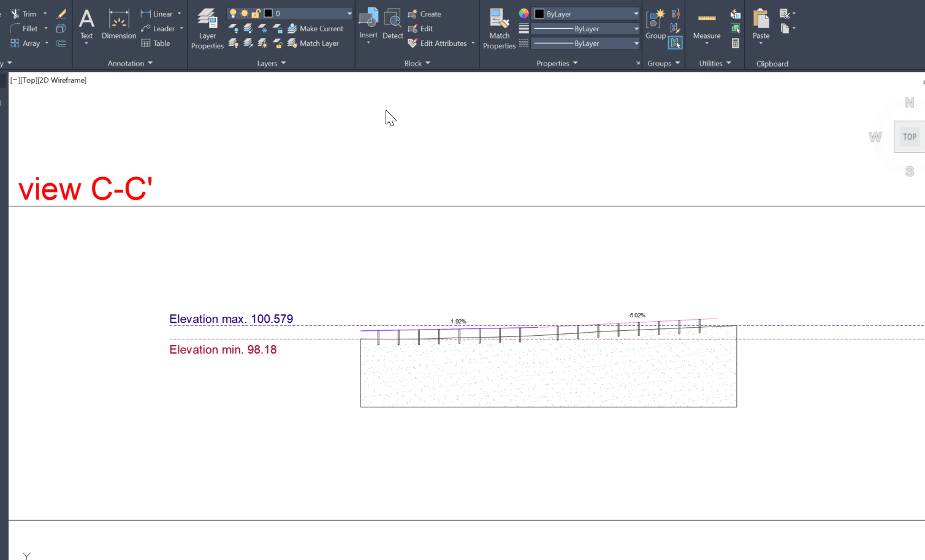Click the Cut scissors icon
925x560 pixels.
tap(784, 13)
